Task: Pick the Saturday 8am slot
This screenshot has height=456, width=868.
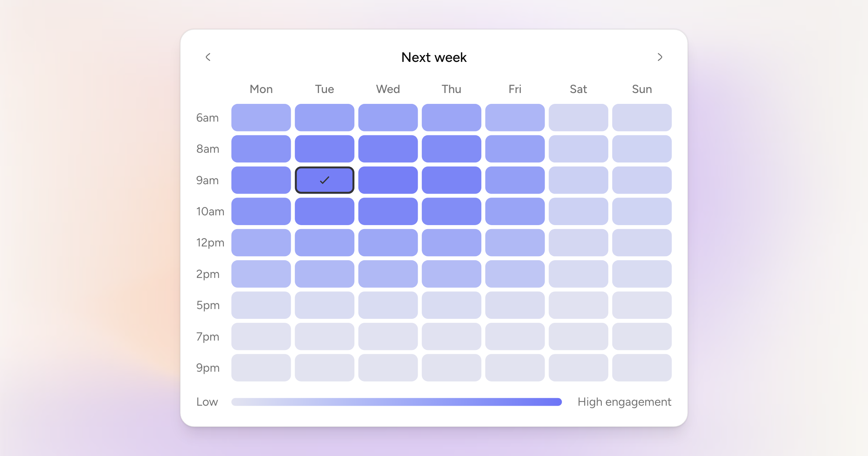Action: [578, 149]
